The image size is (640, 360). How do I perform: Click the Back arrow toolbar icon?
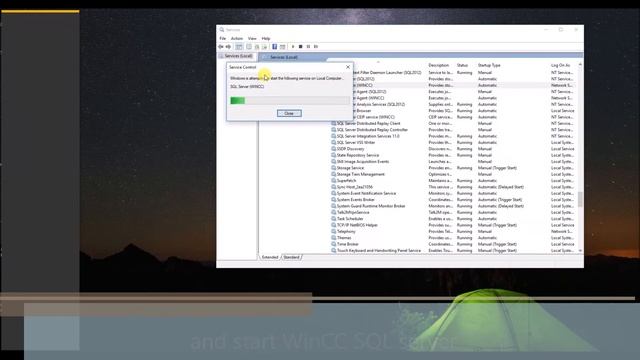pos(221,47)
